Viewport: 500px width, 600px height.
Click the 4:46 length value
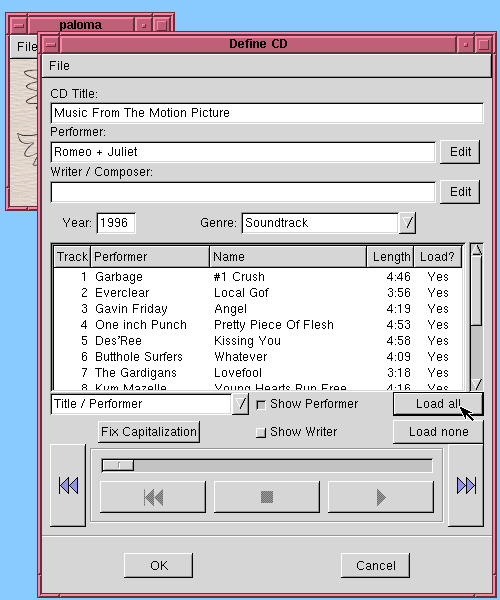pos(398,277)
